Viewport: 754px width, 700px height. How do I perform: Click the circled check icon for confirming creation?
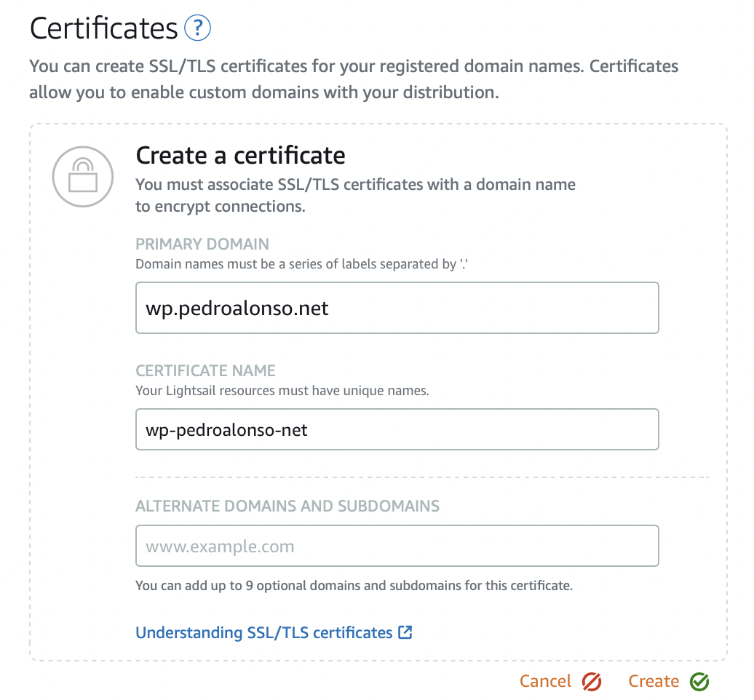coord(699,681)
